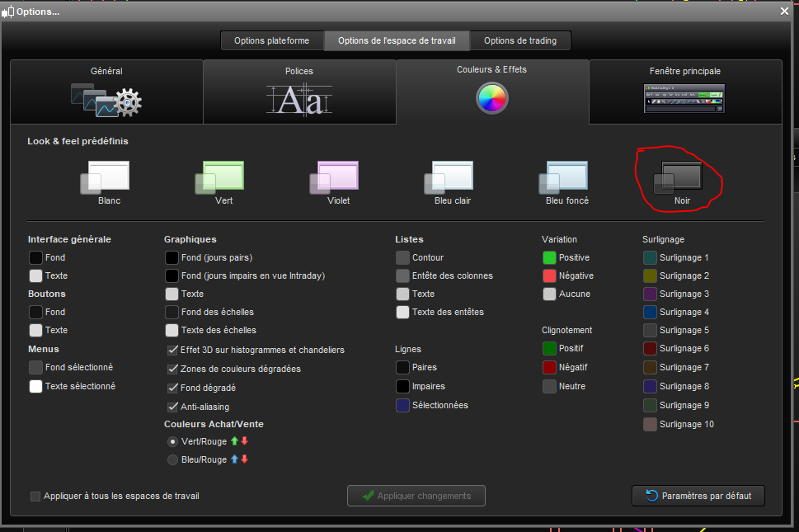The width and height of the screenshot is (799, 532).
Task: Disable the Anti-aliasing checkbox
Action: (172, 407)
